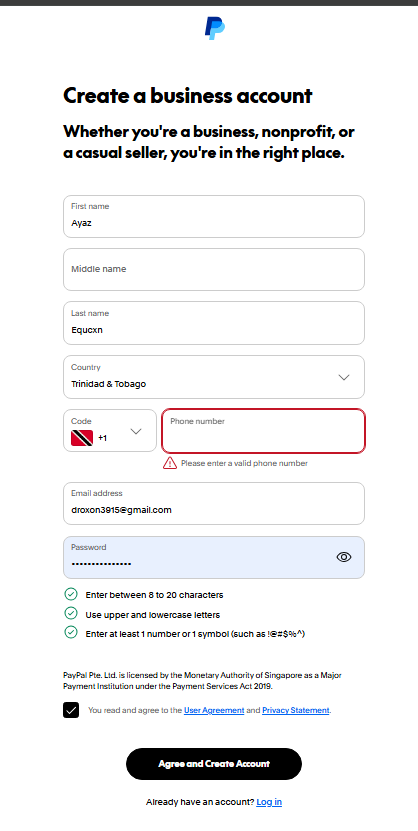Click the Trinidad & Tobago flag icon

tap(82, 438)
